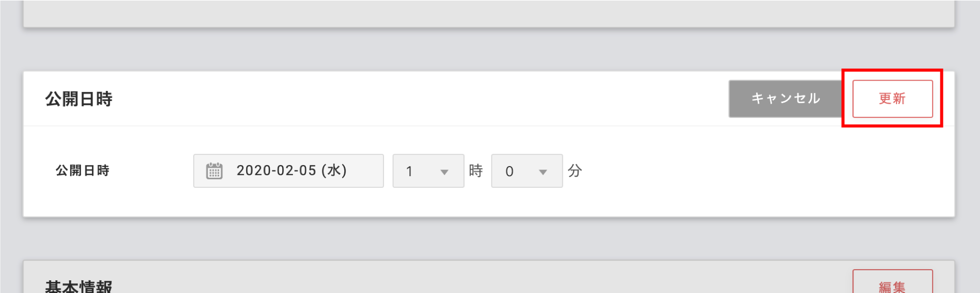Click the number 0 in the minute selector
The width and height of the screenshot is (980, 293).
[509, 172]
